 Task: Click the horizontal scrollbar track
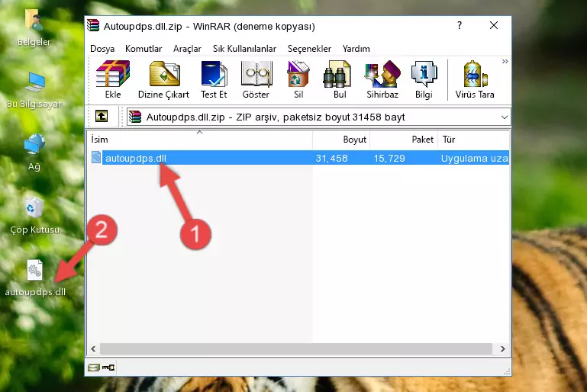pyautogui.click(x=295, y=349)
